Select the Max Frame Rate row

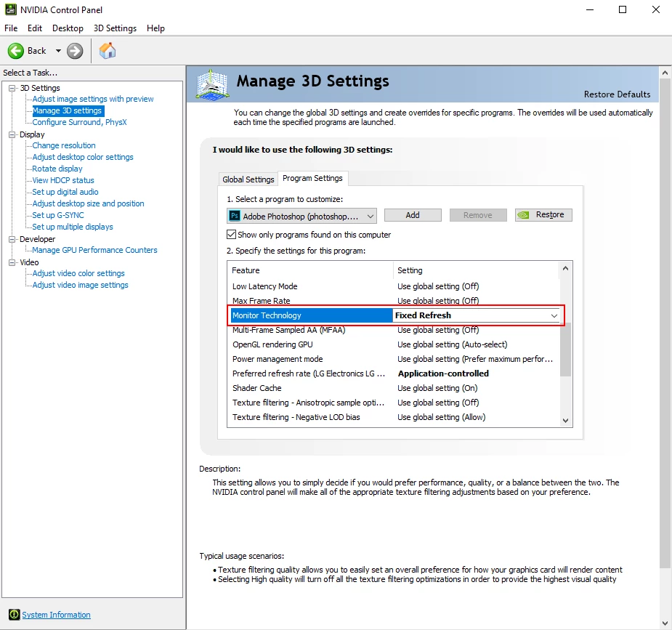[394, 300]
